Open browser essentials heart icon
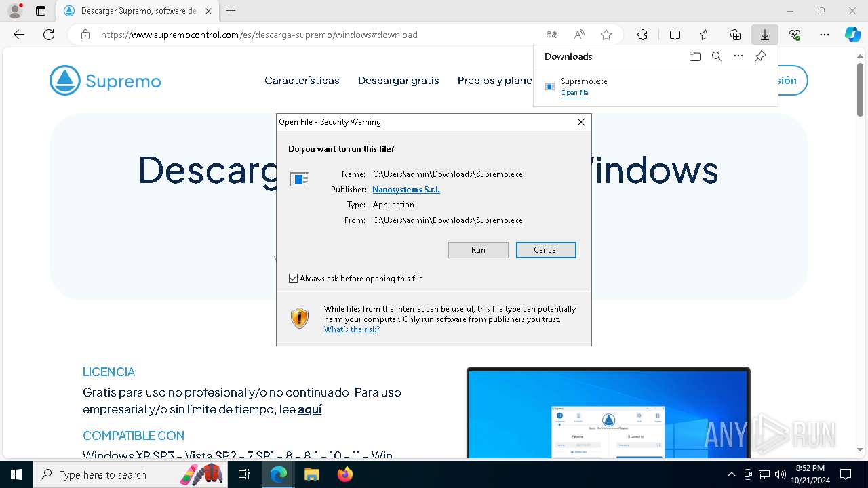868x488 pixels. 795,35
